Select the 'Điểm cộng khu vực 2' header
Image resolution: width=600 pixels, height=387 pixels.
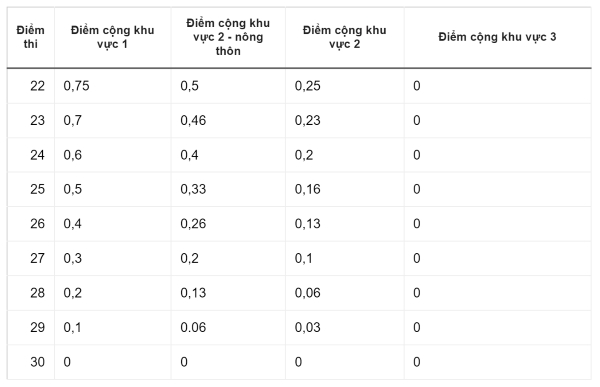click(344, 37)
